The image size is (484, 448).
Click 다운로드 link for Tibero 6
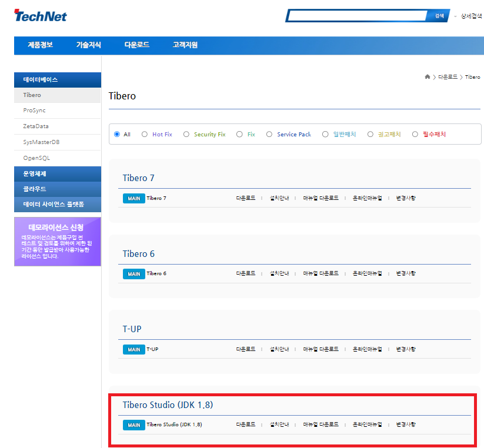pyautogui.click(x=246, y=273)
